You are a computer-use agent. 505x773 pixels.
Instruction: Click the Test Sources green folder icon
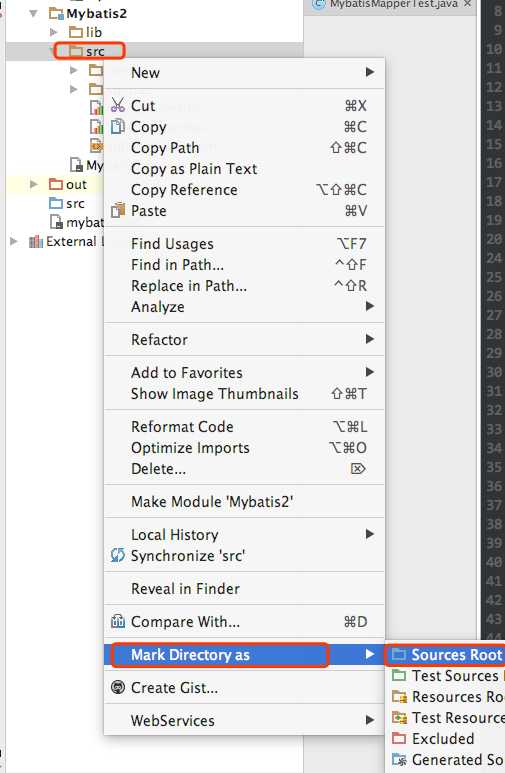[x=398, y=675]
